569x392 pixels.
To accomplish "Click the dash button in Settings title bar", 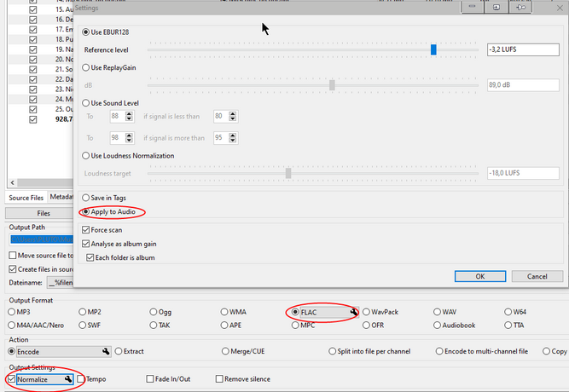I will coord(472,8).
